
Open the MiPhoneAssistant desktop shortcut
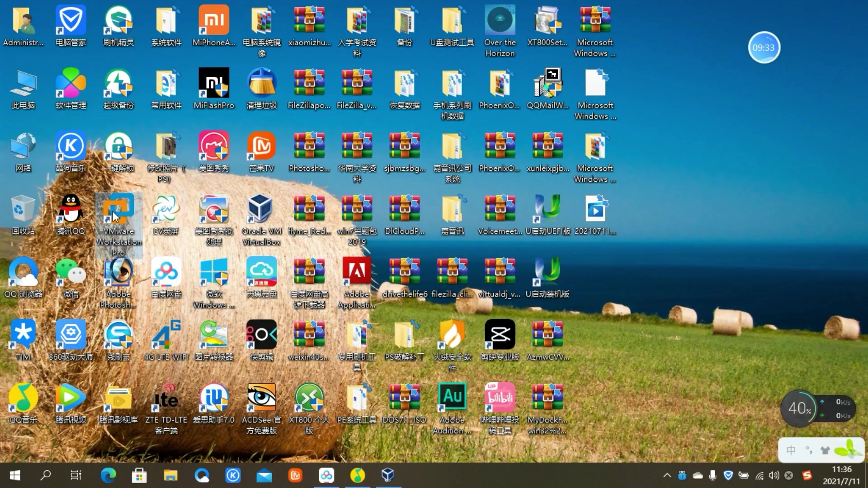214,26
